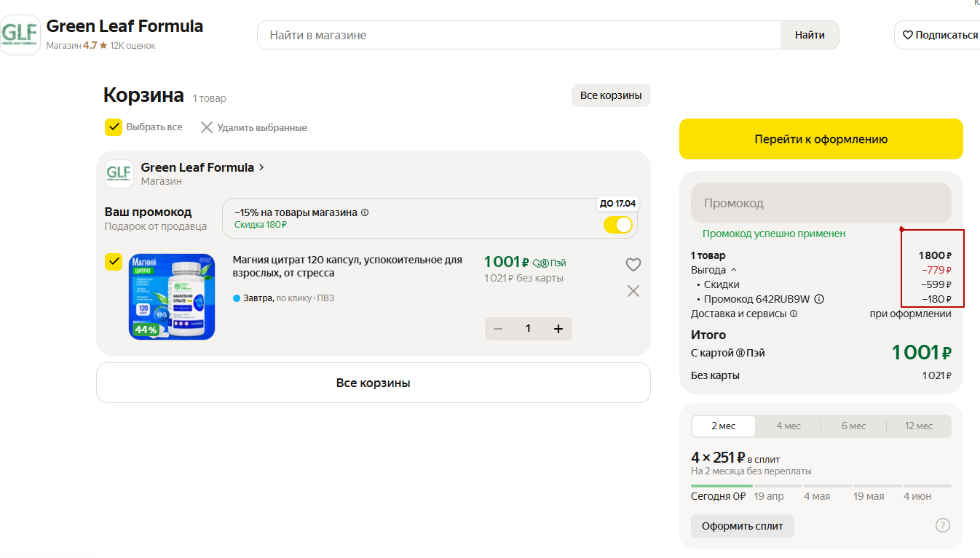Click the star rating icon under store name
Viewport: 980px width, 558px height.
[x=103, y=45]
